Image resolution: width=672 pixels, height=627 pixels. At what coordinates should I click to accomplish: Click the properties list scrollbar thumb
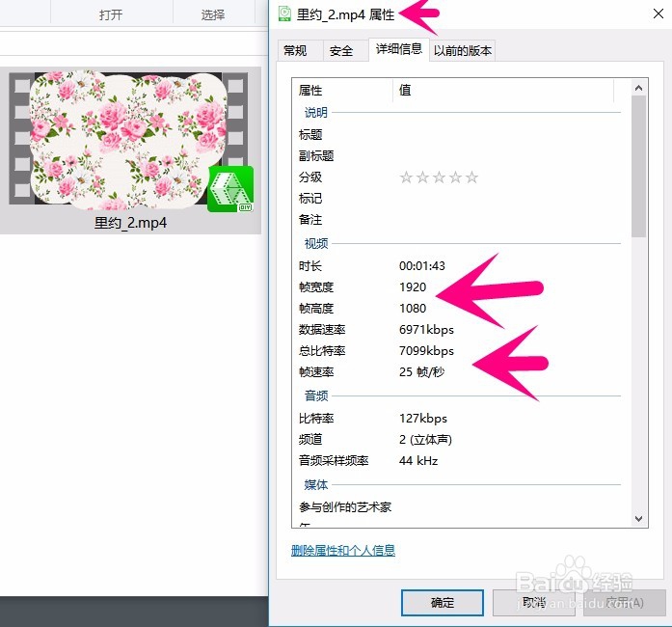(x=638, y=167)
